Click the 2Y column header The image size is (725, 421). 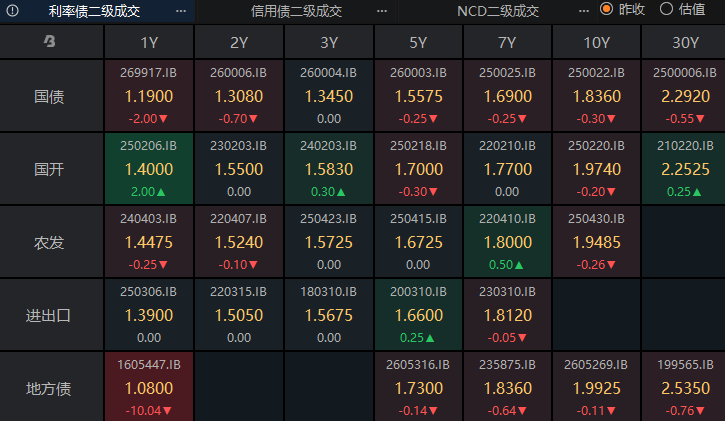click(x=239, y=42)
